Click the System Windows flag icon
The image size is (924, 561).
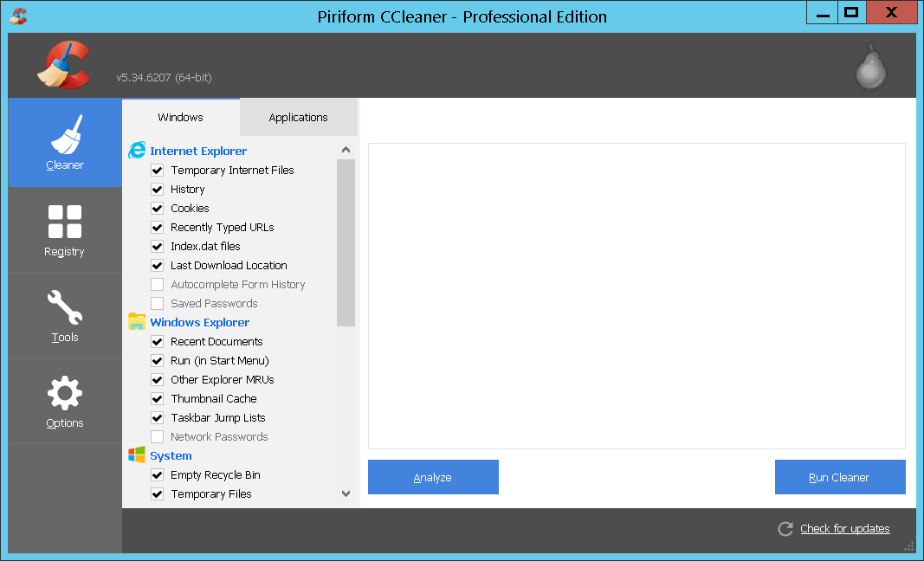pos(137,455)
